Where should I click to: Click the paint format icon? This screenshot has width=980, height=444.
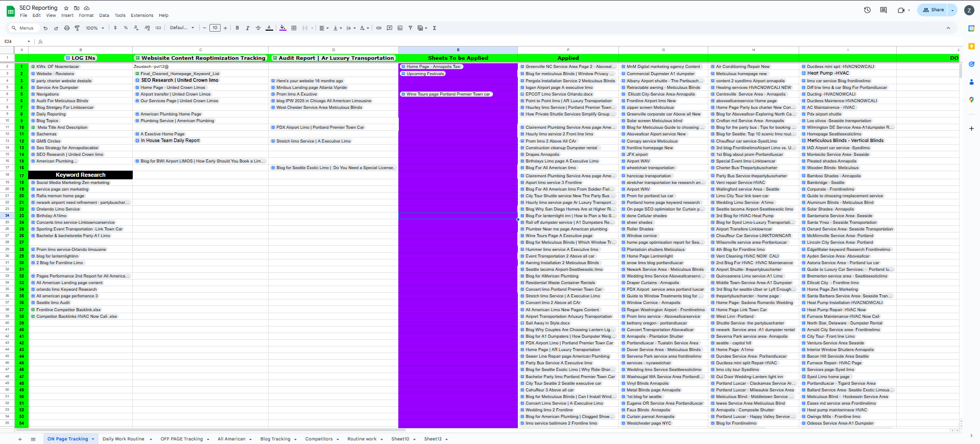coord(77,28)
